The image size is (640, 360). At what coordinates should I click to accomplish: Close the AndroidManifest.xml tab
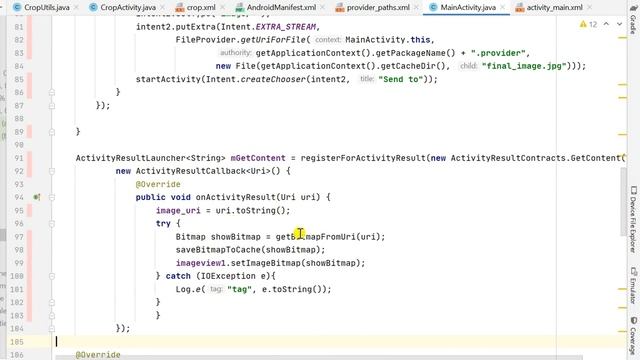tap(322, 7)
